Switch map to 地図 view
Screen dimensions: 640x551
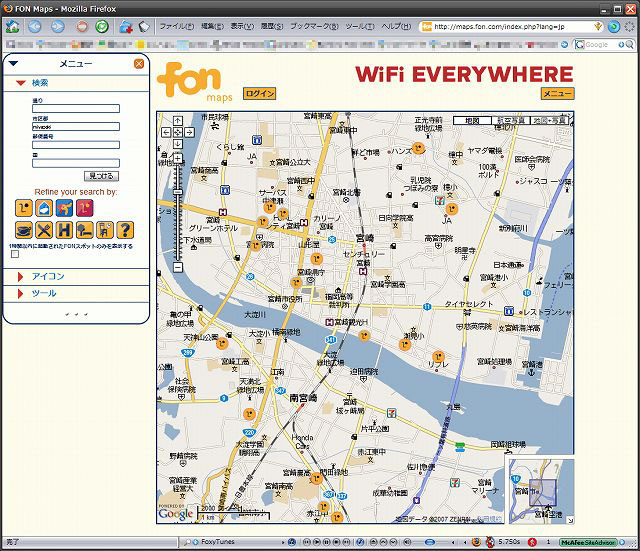472,120
